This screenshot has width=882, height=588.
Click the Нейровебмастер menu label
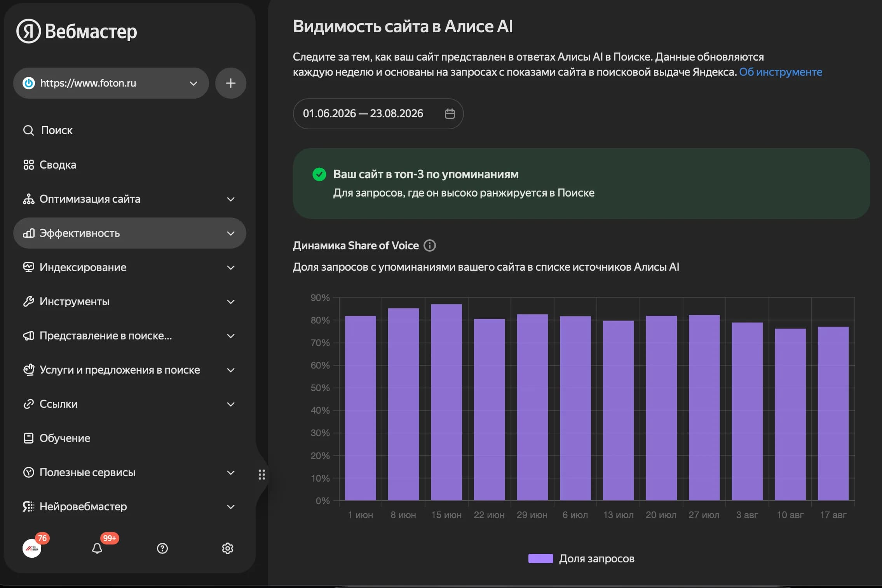(83, 506)
